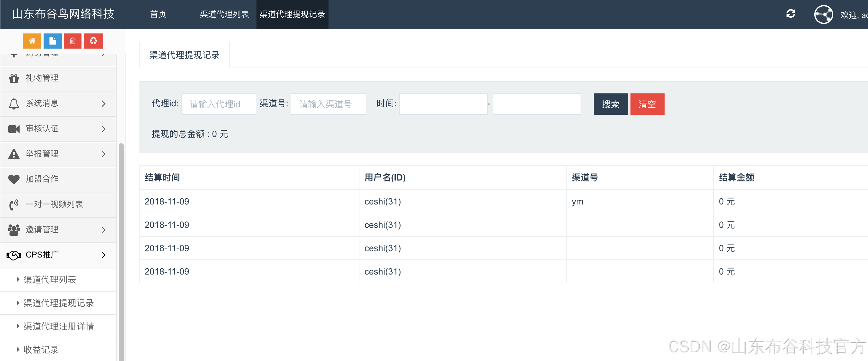Click the red recycle icon button
This screenshot has height=361, width=868.
[x=93, y=41]
